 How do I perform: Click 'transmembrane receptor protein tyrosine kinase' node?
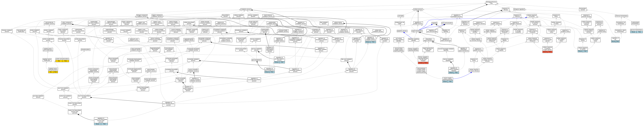[421, 70]
